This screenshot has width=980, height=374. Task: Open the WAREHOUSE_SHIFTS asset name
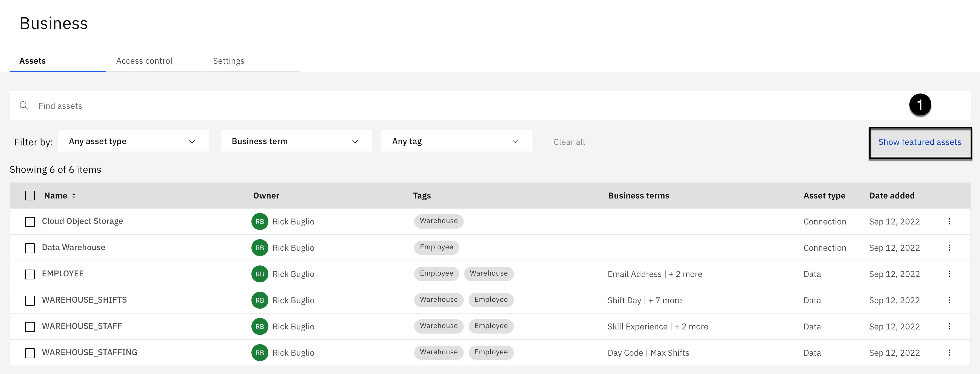coord(84,300)
